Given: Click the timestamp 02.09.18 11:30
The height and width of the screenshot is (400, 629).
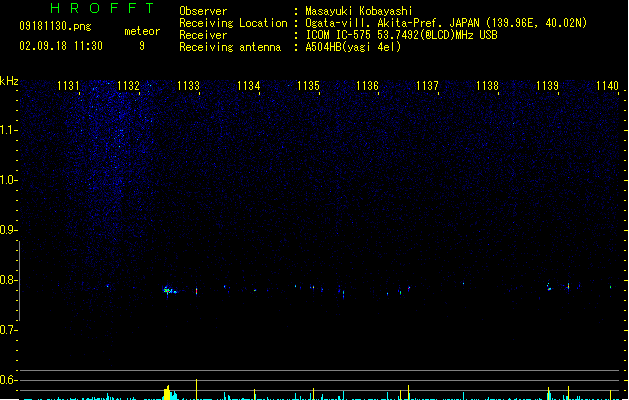Looking at the screenshot, I should click(61, 46).
